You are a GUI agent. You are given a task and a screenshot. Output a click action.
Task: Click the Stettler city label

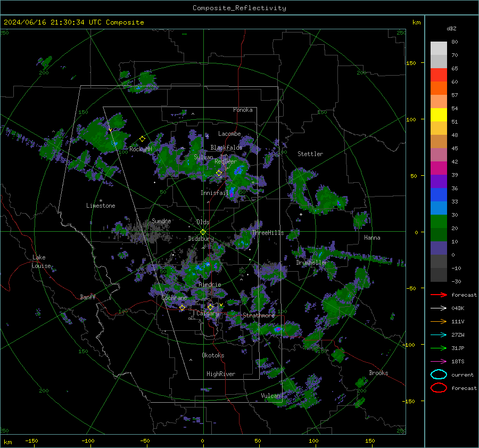[310, 154]
